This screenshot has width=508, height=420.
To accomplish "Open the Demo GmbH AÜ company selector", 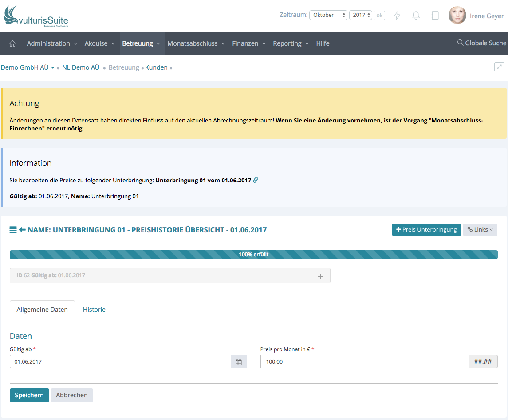I will [28, 68].
